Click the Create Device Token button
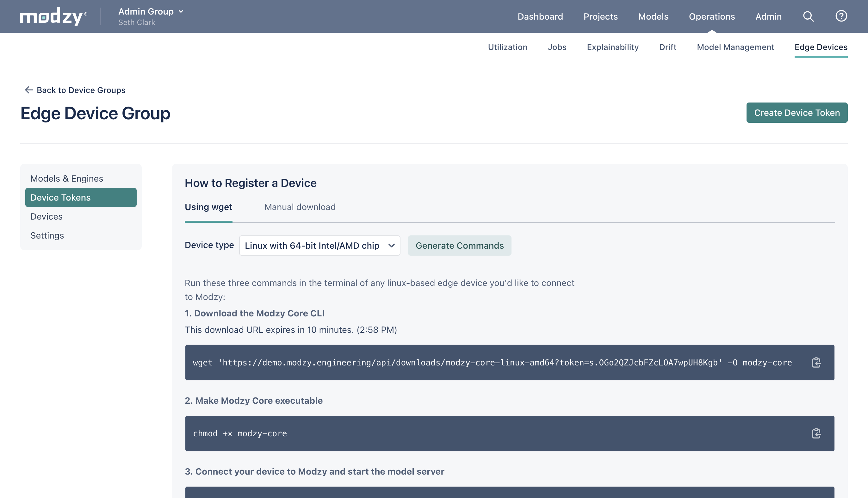Viewport: 868px width, 498px height. pos(797,113)
